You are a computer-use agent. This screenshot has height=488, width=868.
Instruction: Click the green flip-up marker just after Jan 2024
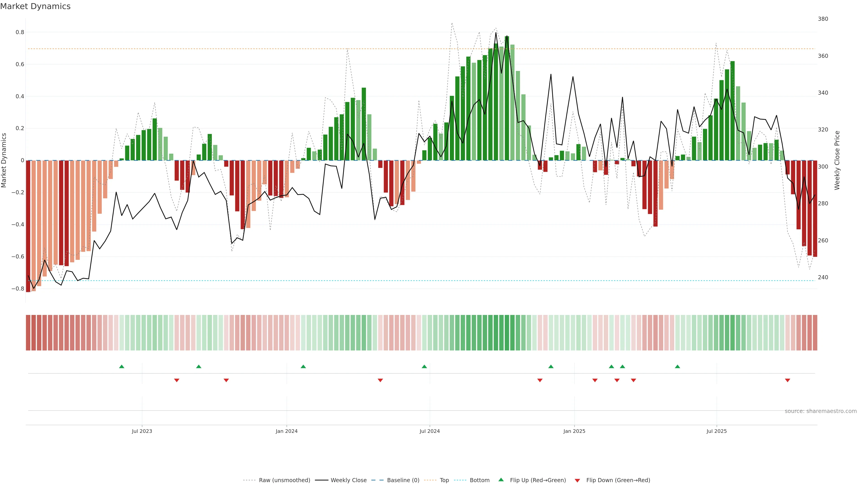point(303,366)
